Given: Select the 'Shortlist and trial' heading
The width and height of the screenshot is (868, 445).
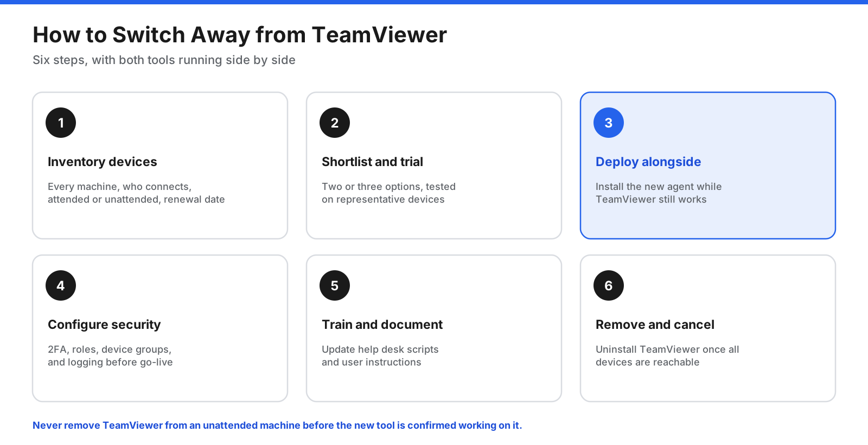Looking at the screenshot, I should point(372,162).
